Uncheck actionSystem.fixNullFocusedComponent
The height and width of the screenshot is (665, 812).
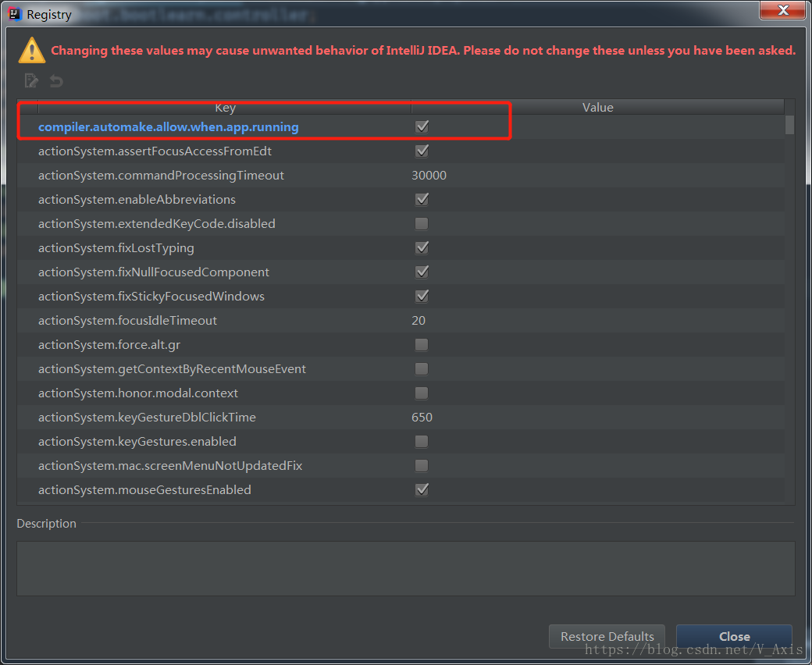click(422, 272)
